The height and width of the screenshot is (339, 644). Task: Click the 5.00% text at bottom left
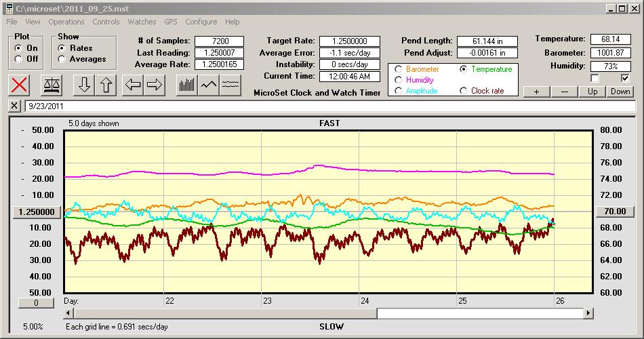33,327
